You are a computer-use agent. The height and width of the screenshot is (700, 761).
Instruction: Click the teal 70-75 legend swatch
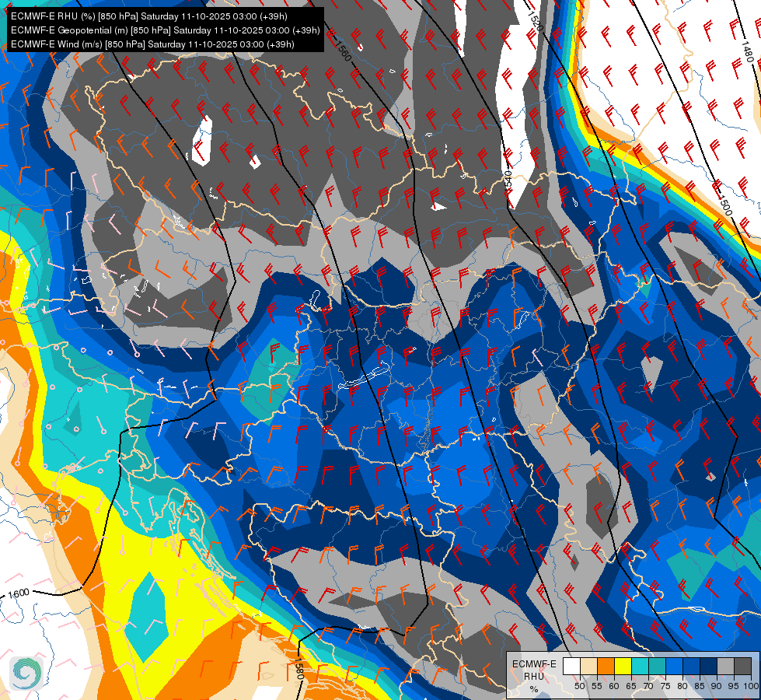[657, 666]
